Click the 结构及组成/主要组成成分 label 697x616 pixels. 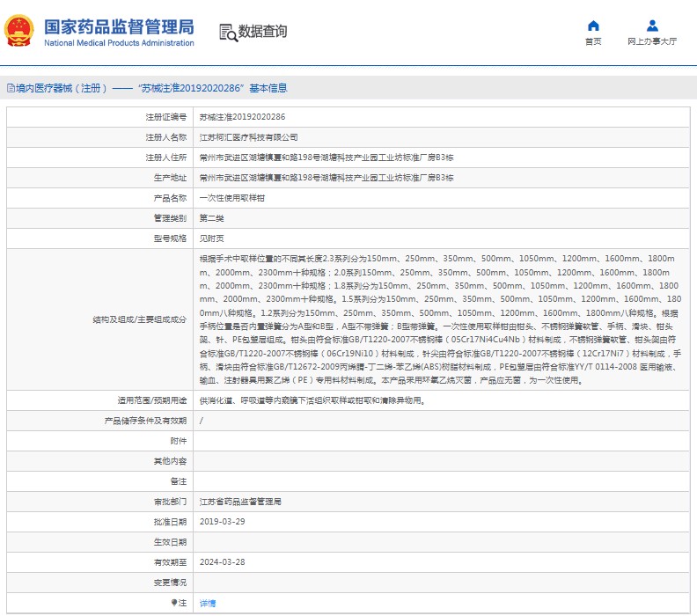(140, 319)
